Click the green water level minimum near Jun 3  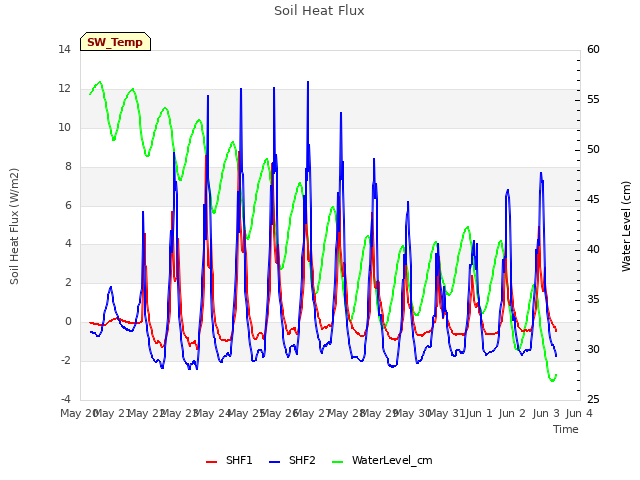[552, 380]
